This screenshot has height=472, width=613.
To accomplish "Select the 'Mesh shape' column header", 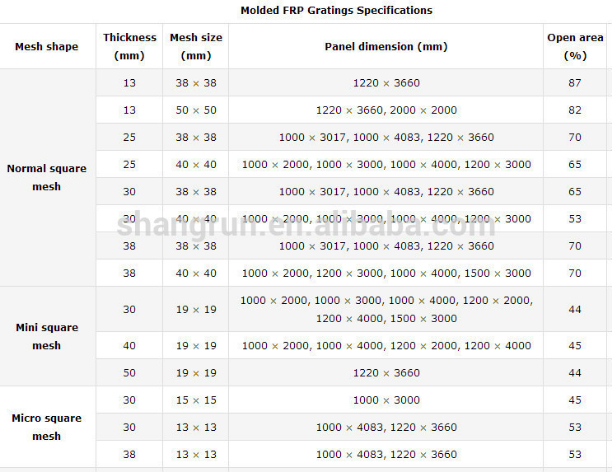I will click(47, 47).
